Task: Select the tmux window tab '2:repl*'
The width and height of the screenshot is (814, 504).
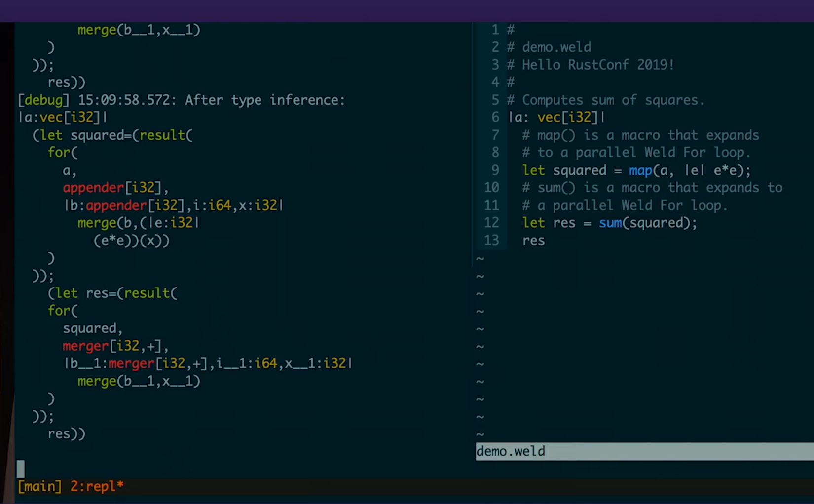Action: 97,486
